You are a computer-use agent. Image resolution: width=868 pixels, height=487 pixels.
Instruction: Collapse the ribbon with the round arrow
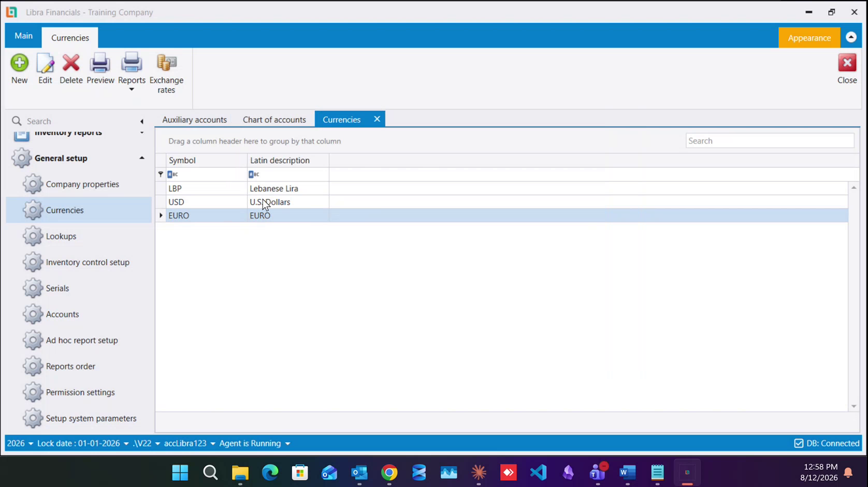click(851, 37)
